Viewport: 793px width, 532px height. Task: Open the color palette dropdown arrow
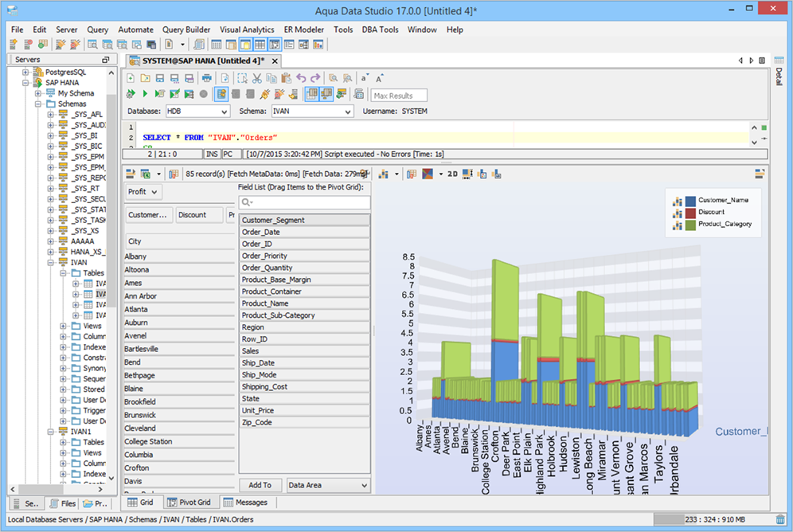click(x=440, y=174)
